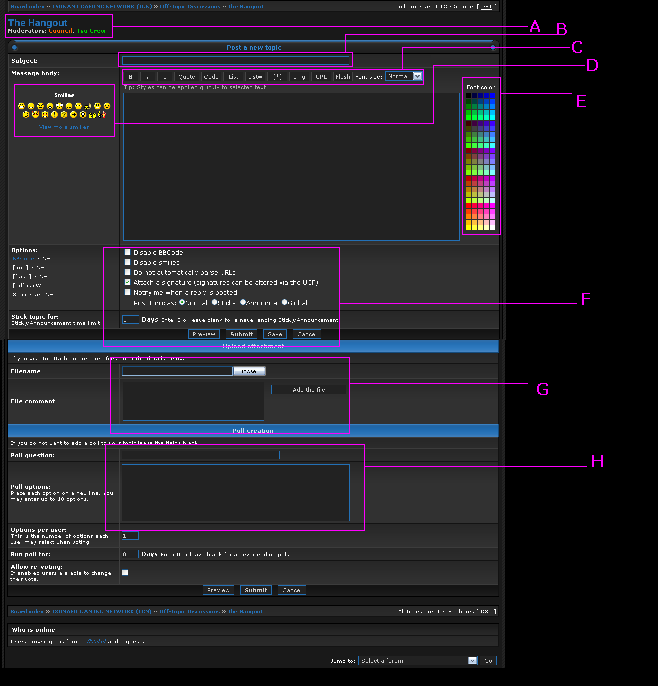Select the Sticky post type radio button
658x686 pixels.
[x=215, y=302]
